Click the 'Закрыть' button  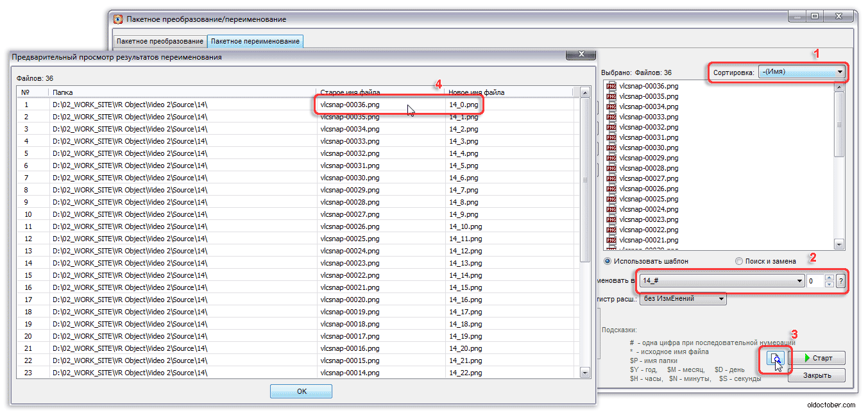click(x=816, y=376)
